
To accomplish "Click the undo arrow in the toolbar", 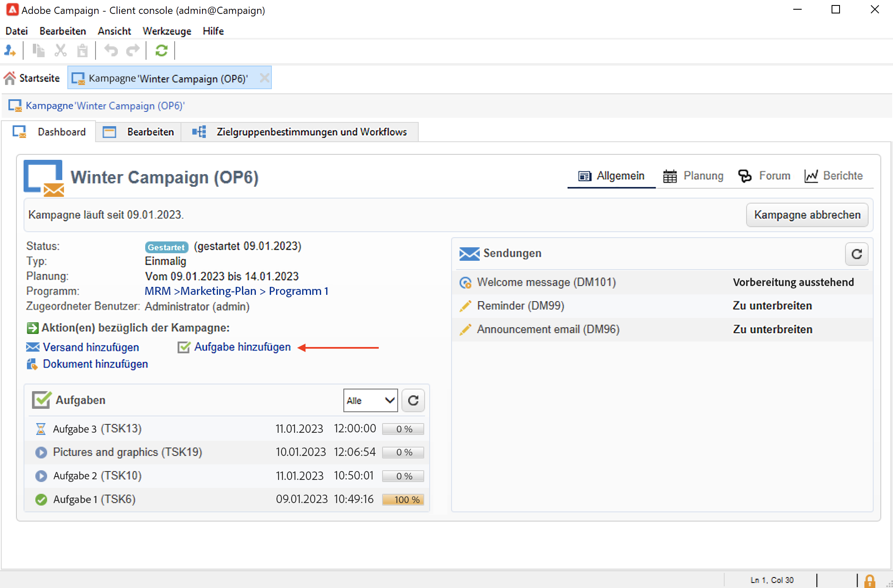I will point(111,51).
